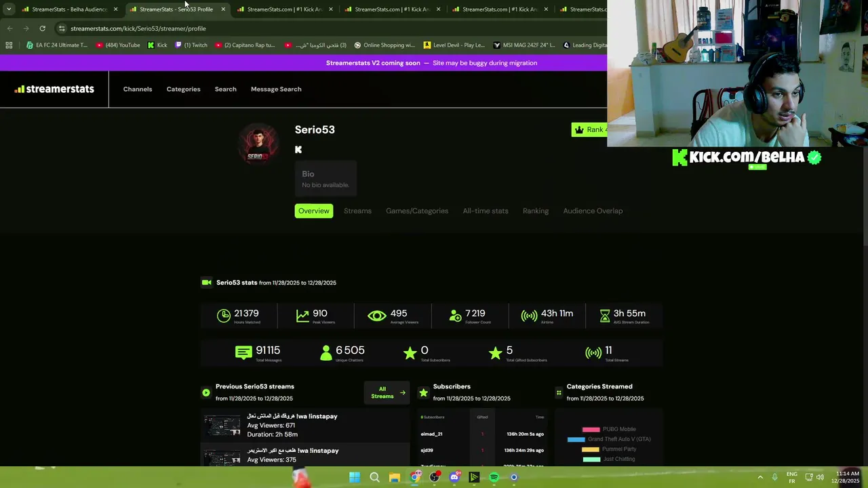Open the Ranking tab
This screenshot has height=488, width=868.
click(x=536, y=211)
